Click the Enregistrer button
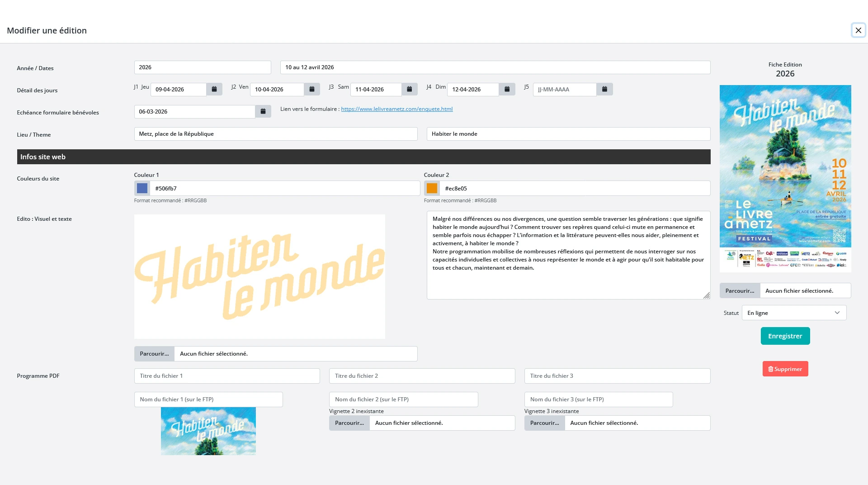This screenshot has height=485, width=868. point(784,336)
